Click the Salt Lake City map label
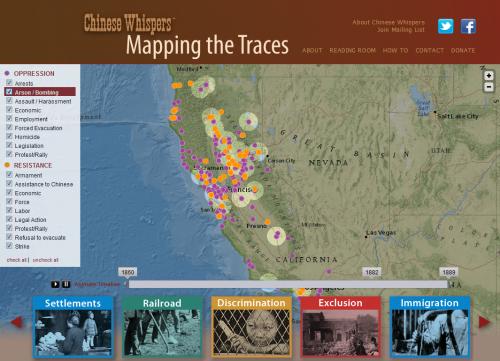The height and width of the screenshot is (361, 500). [458, 116]
